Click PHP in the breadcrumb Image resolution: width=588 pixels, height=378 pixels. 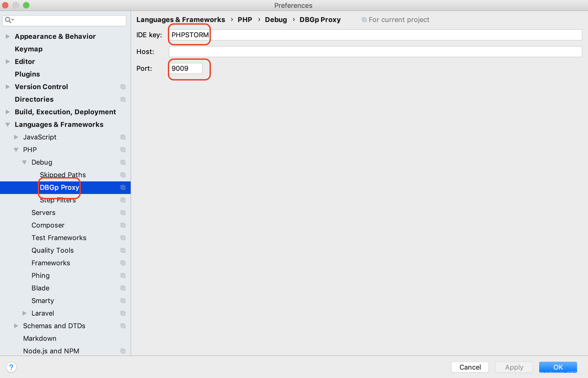pyautogui.click(x=245, y=20)
